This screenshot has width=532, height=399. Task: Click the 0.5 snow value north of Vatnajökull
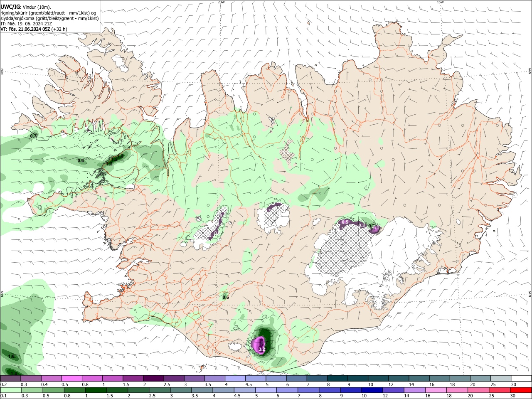[345, 222]
